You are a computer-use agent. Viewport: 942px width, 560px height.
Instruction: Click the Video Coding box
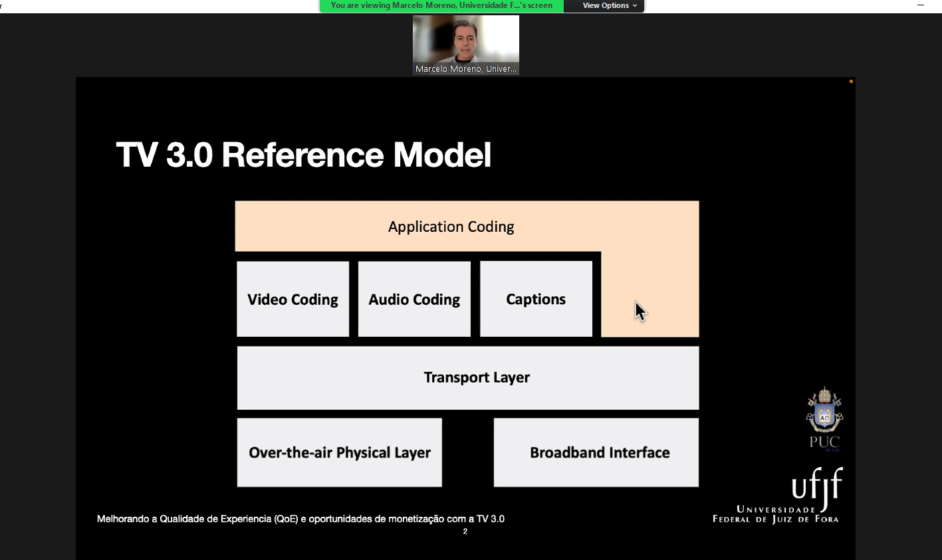[293, 299]
